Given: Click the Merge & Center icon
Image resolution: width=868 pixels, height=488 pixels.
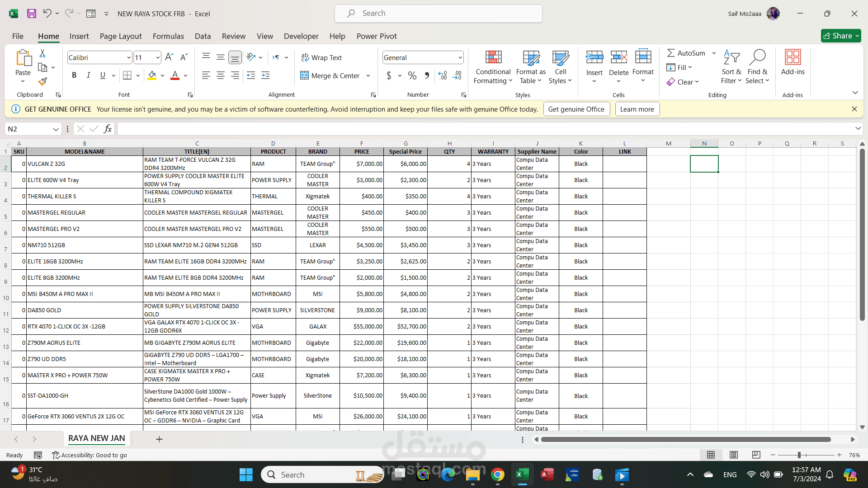Looking at the screenshot, I should point(304,75).
